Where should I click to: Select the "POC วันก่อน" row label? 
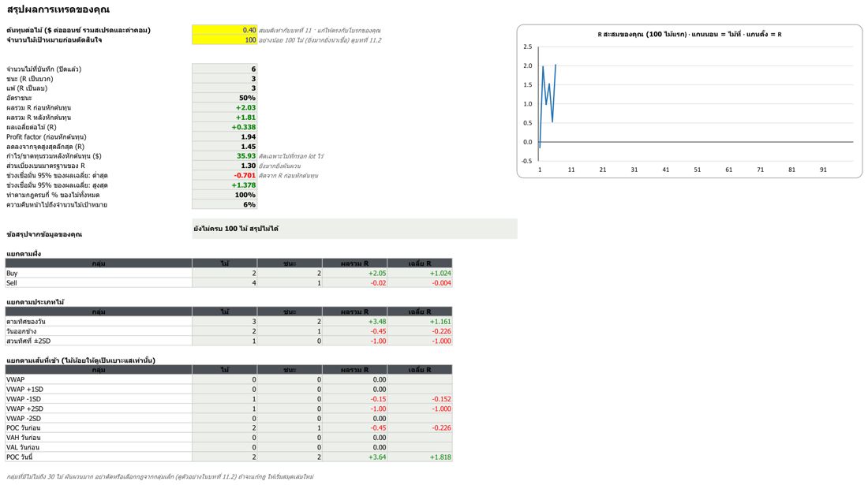click(x=99, y=428)
